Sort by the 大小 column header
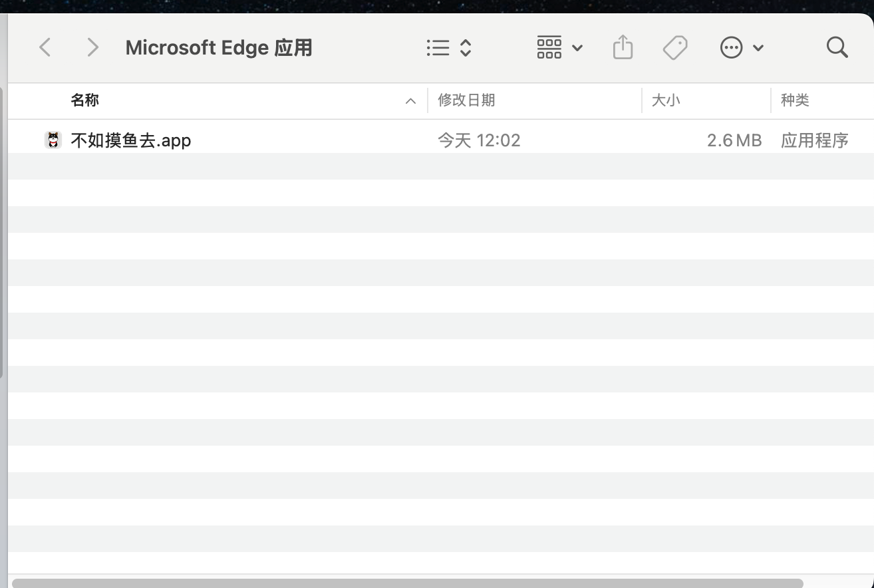 (x=665, y=100)
